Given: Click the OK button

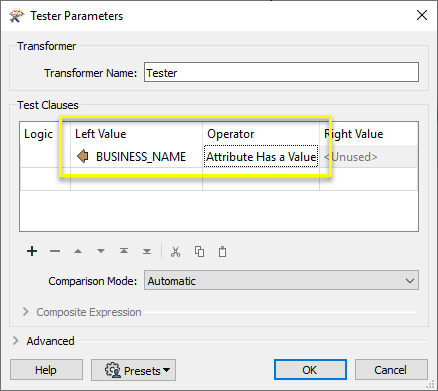Looking at the screenshot, I should [x=310, y=370].
